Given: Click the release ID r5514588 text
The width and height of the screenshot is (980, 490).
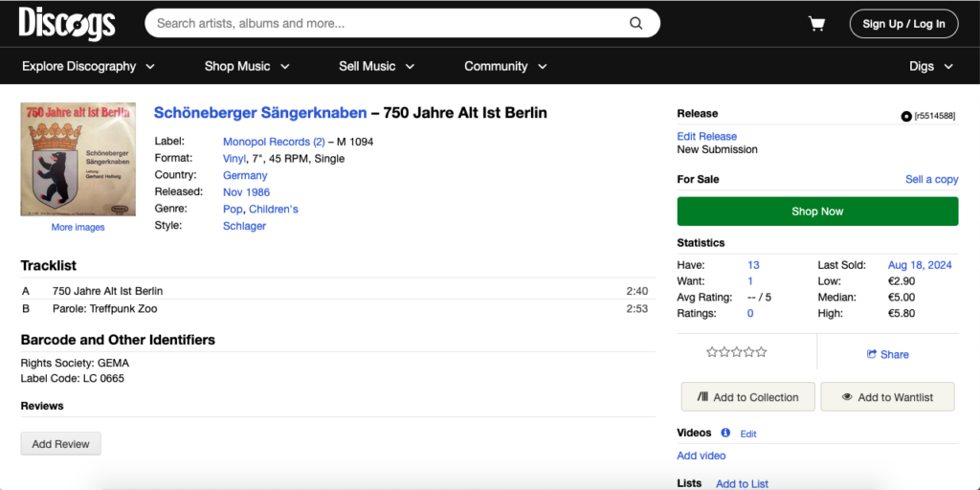Looking at the screenshot, I should tap(934, 116).
